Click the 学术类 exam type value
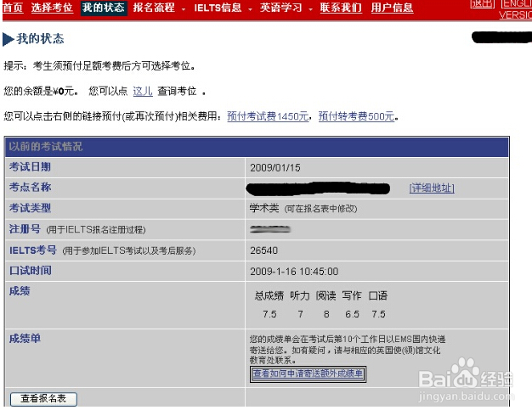This screenshot has height=410, width=532. tap(264, 208)
